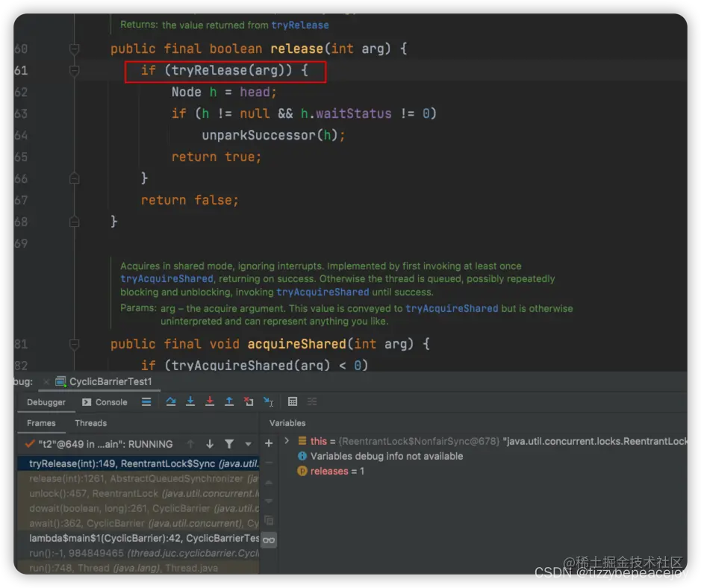Switch to the Debugger tab
Image resolution: width=701 pixels, height=588 pixels.
[x=46, y=402]
